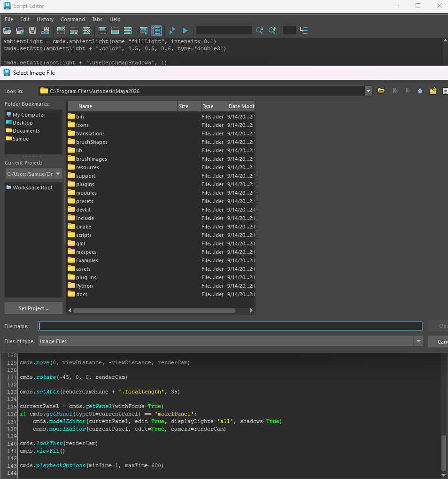Click Save Script to Shelf icon
Screen dimensions: 448x479
[46, 31]
